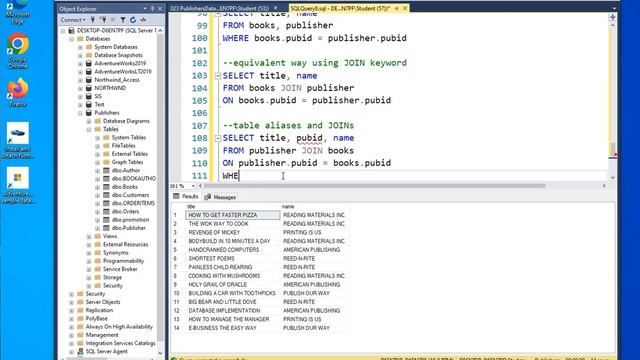Collapse the Tables folder under Publishers
Image resolution: width=640 pixels, height=360 pixels.
[x=89, y=129]
